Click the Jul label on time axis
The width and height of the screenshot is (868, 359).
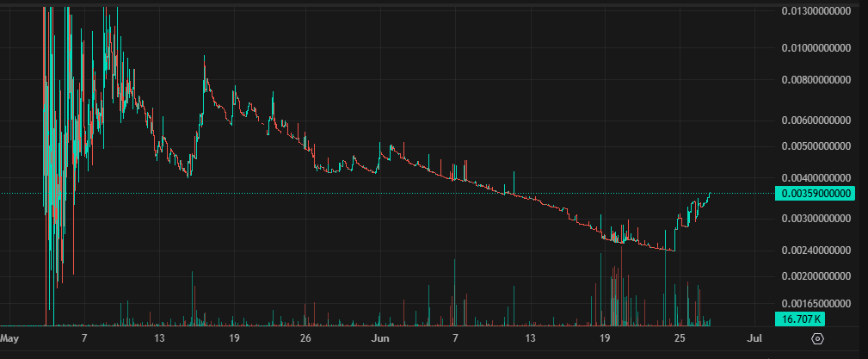click(755, 338)
